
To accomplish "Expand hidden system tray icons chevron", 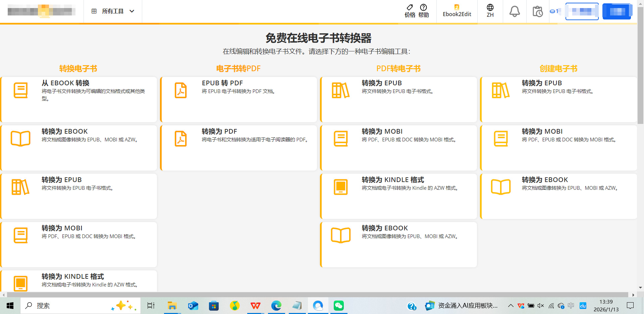I will [511, 306].
